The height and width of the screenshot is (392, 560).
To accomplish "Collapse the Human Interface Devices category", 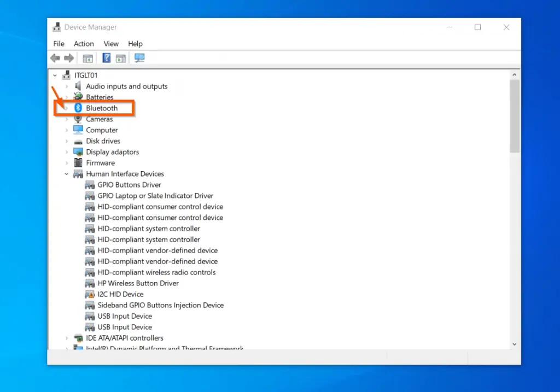I will (x=66, y=174).
